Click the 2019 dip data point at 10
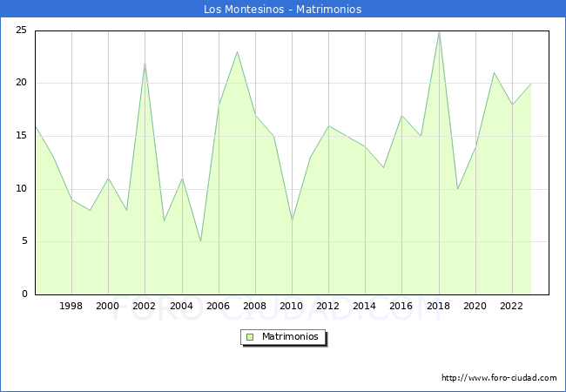The height and width of the screenshot is (392, 566). (x=458, y=189)
